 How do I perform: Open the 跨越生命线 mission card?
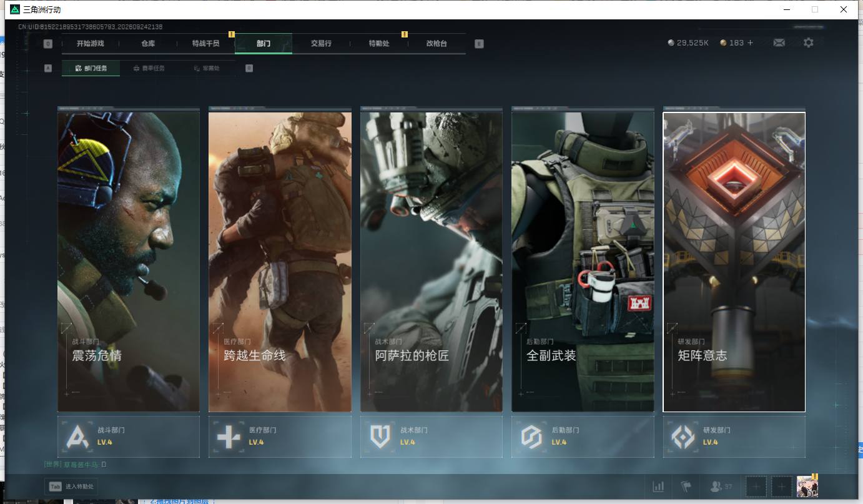pyautogui.click(x=280, y=262)
